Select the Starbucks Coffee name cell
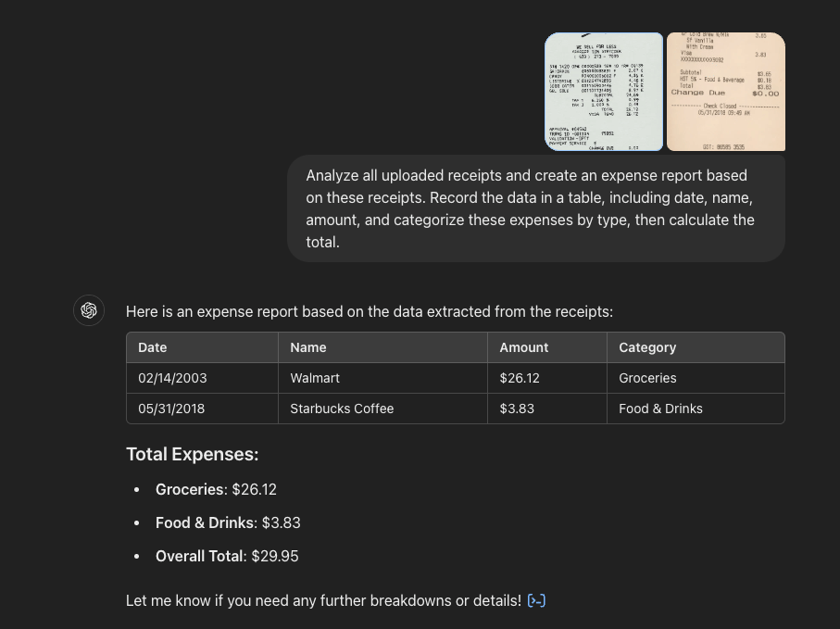The image size is (840, 629). tap(383, 409)
